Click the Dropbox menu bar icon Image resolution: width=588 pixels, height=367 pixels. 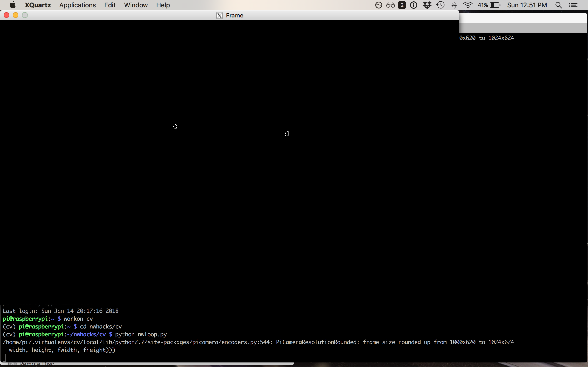tap(427, 5)
